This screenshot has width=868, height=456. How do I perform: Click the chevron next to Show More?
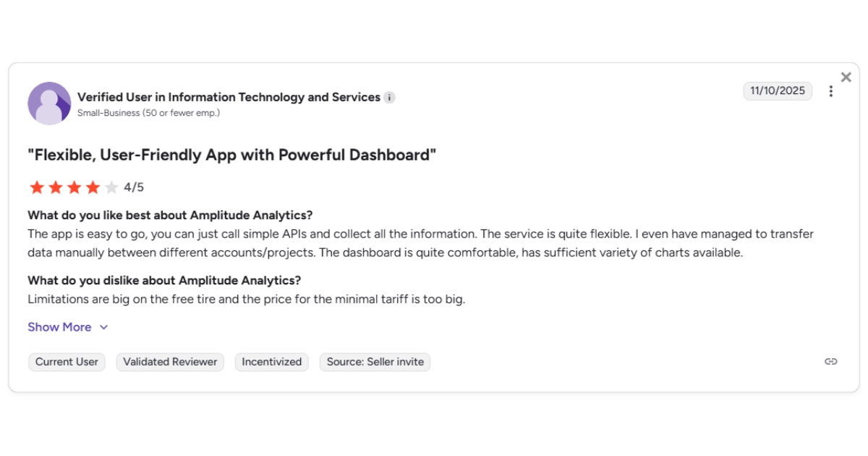[x=103, y=327]
